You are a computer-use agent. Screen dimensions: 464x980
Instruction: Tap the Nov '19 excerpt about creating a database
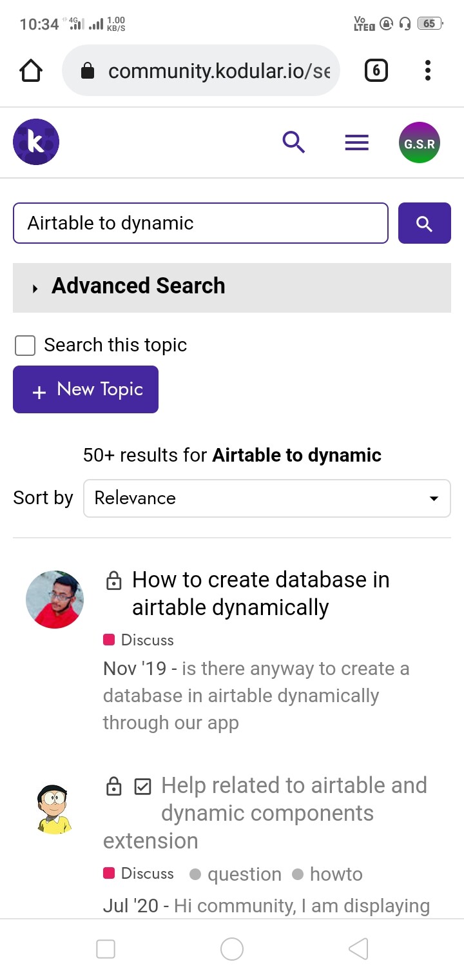click(x=256, y=696)
